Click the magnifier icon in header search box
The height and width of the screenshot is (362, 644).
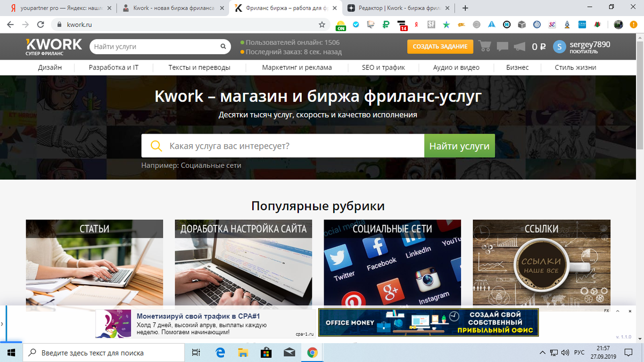[x=224, y=47]
